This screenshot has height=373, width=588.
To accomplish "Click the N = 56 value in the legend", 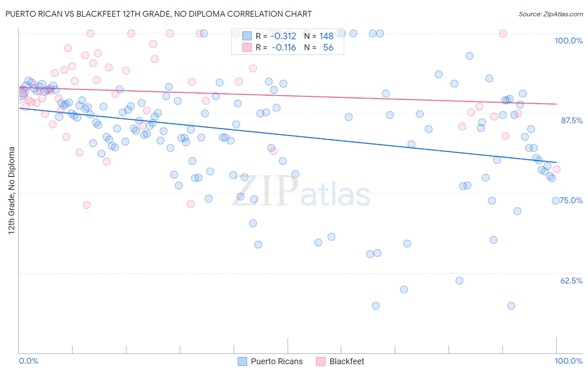I will (319, 47).
